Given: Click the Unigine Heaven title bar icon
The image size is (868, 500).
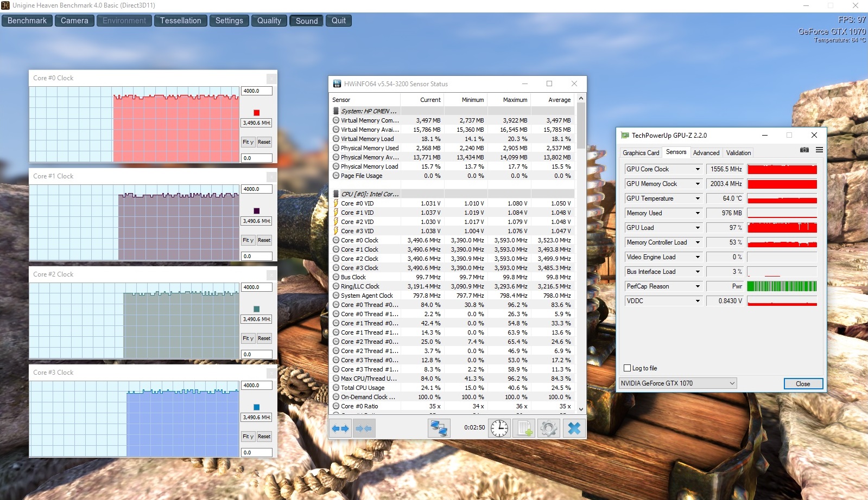Looking at the screenshot, I should [x=5, y=5].
